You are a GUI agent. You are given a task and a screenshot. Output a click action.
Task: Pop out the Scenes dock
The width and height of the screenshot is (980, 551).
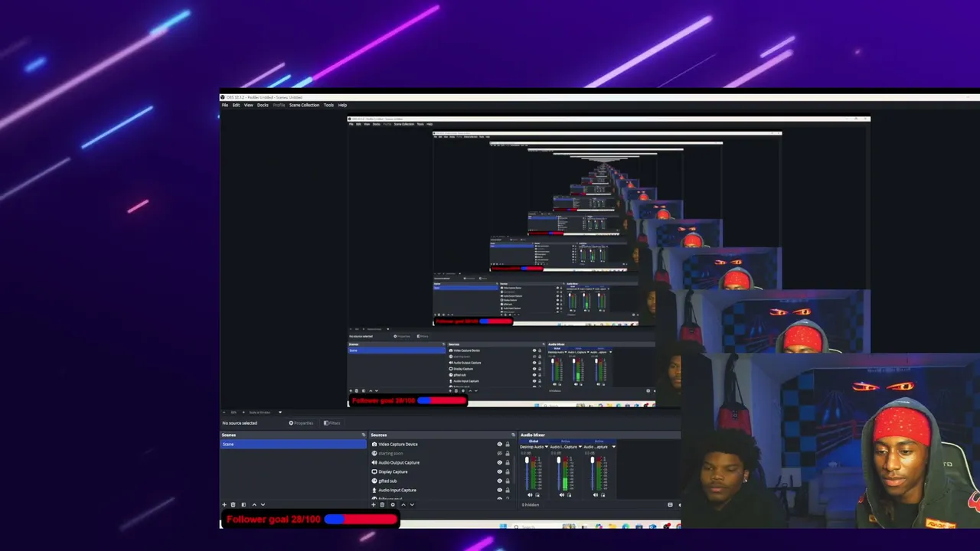[x=364, y=435]
